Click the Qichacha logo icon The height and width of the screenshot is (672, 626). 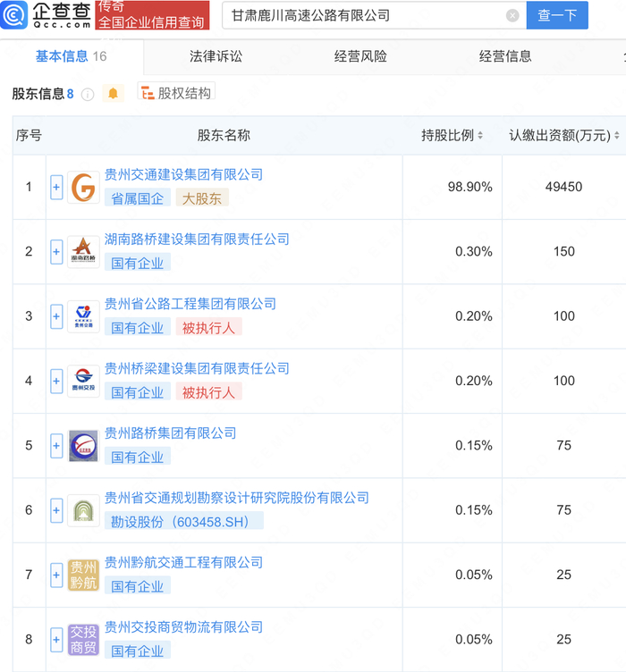(x=14, y=15)
